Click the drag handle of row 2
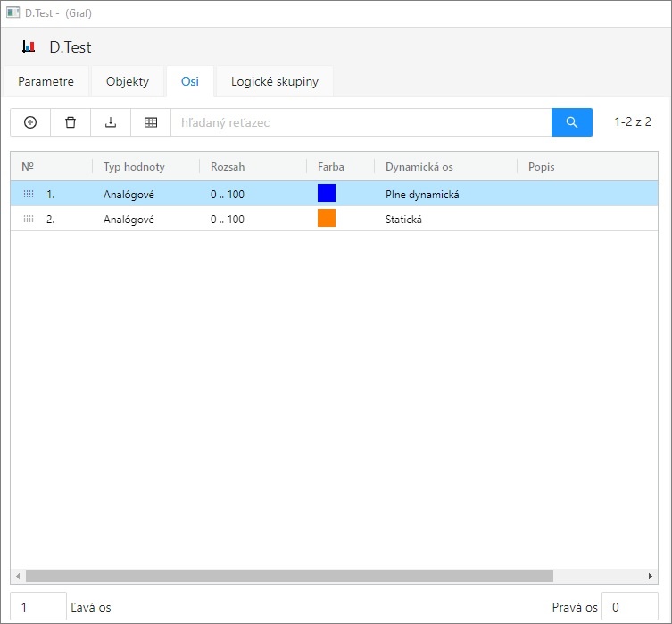Viewport: 672px width, 624px height. pyautogui.click(x=29, y=219)
